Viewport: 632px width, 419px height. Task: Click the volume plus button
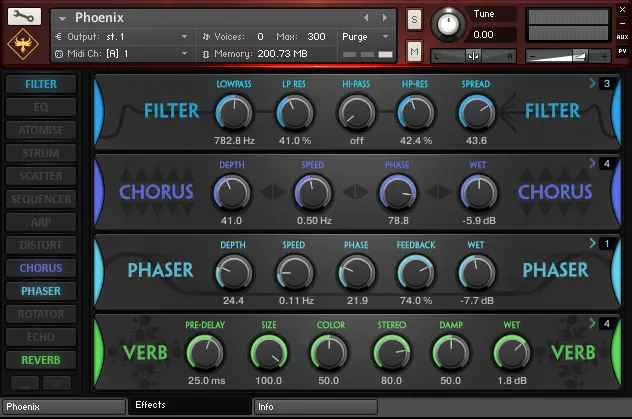point(604,56)
